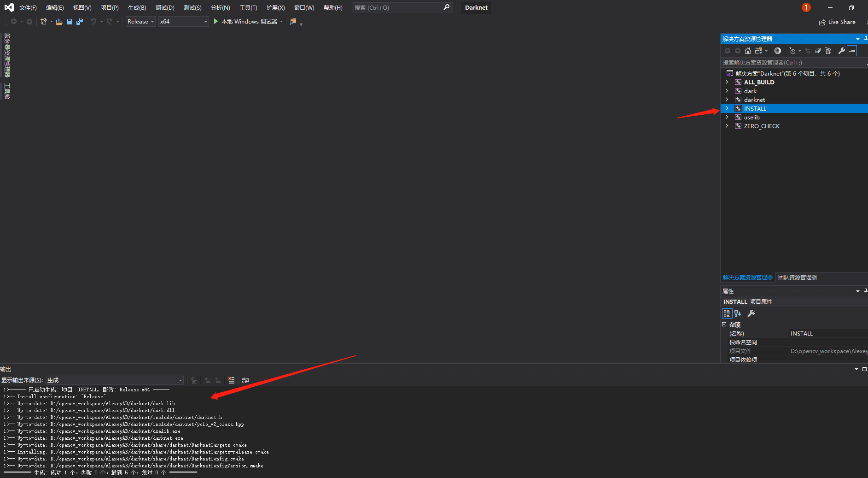Open Properties wrench icon in Solution Explorer toolbar
The image size is (868, 478).
[x=842, y=51]
